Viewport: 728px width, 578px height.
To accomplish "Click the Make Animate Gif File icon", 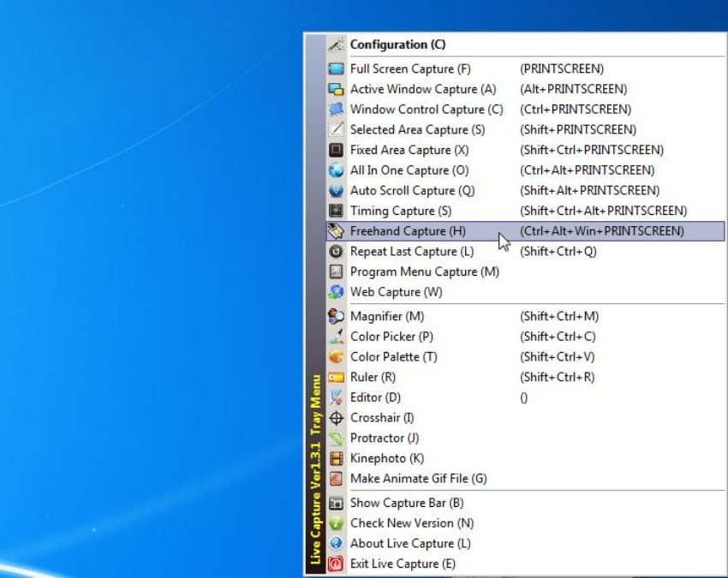I will 336,479.
